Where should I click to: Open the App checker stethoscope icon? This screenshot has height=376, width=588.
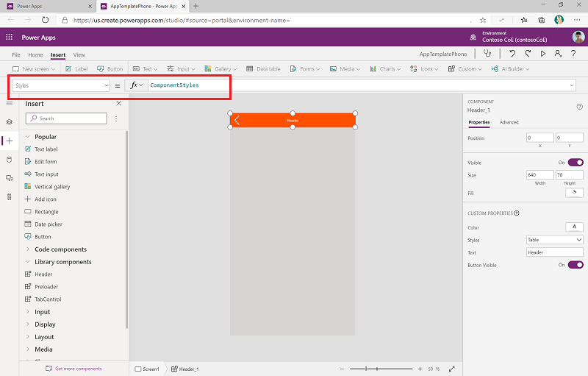click(x=486, y=54)
